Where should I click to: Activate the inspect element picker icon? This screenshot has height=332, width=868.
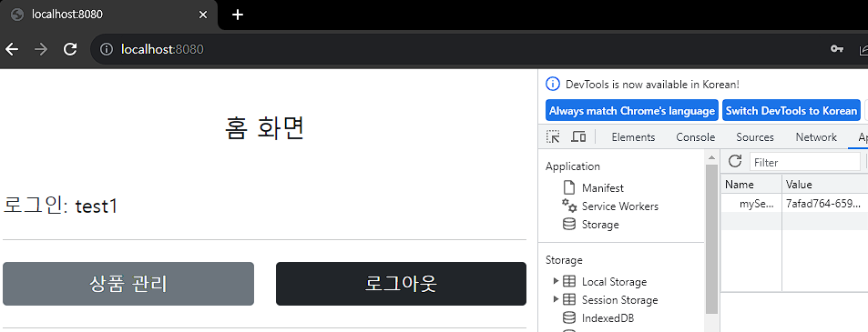click(x=553, y=137)
